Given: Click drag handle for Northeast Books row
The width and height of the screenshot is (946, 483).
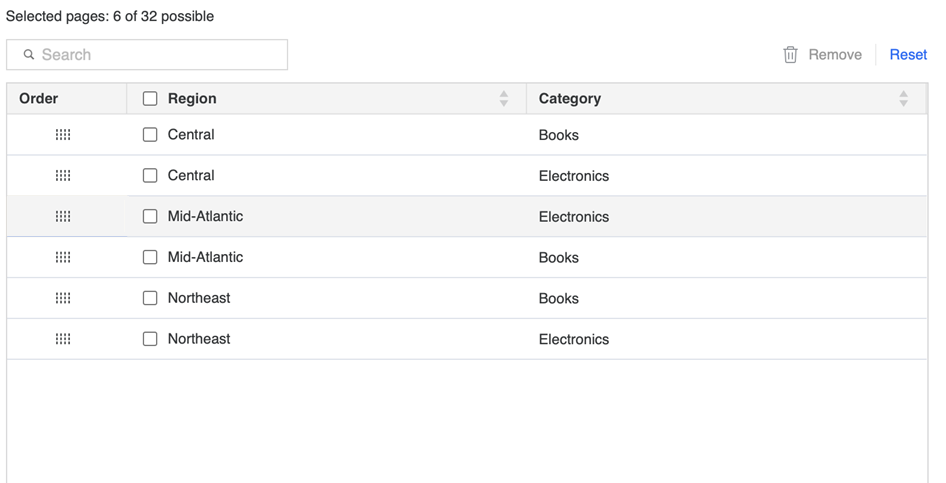Looking at the screenshot, I should [x=63, y=298].
